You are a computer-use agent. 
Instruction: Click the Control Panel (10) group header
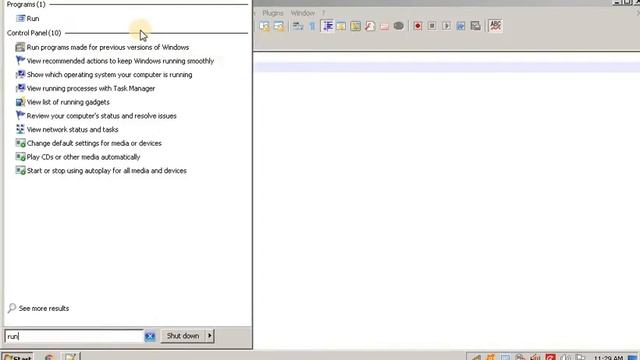click(x=34, y=33)
